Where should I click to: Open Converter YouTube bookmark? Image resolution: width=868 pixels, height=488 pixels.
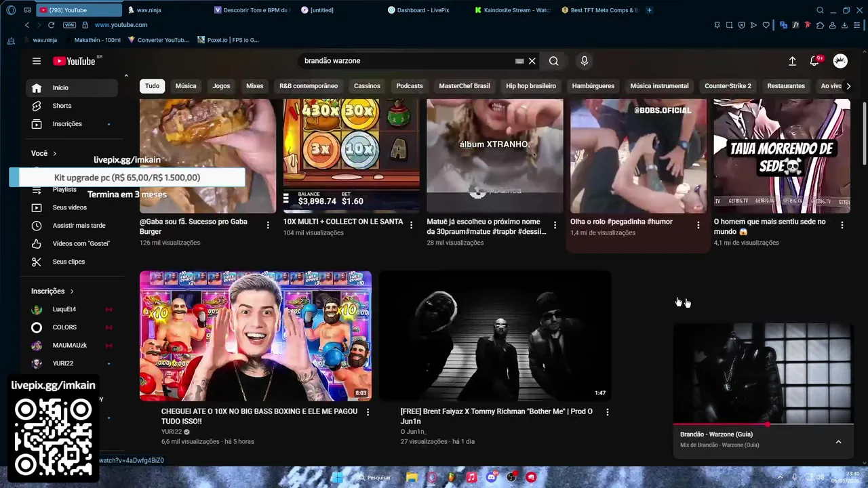pyautogui.click(x=158, y=40)
